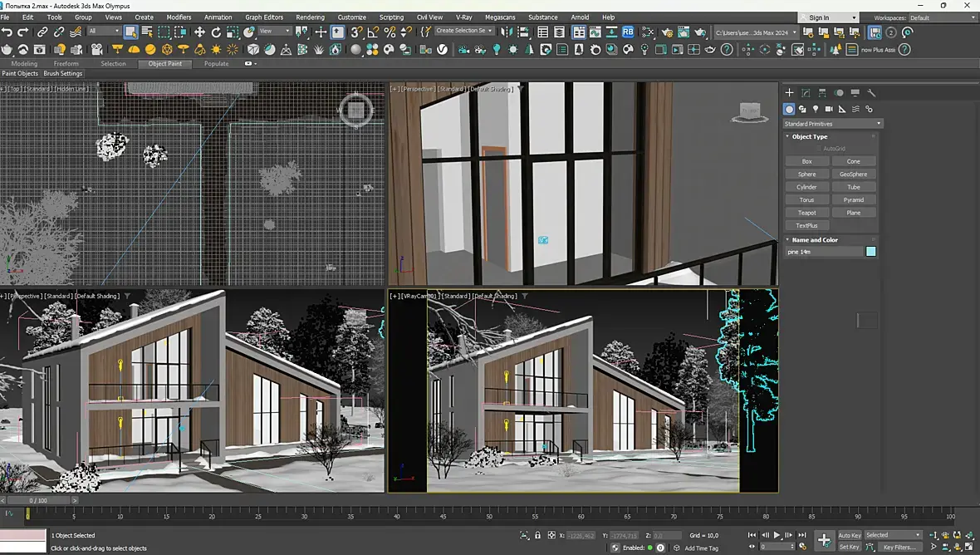
Task: Choose the Select and Rotate tool
Action: 216,32
